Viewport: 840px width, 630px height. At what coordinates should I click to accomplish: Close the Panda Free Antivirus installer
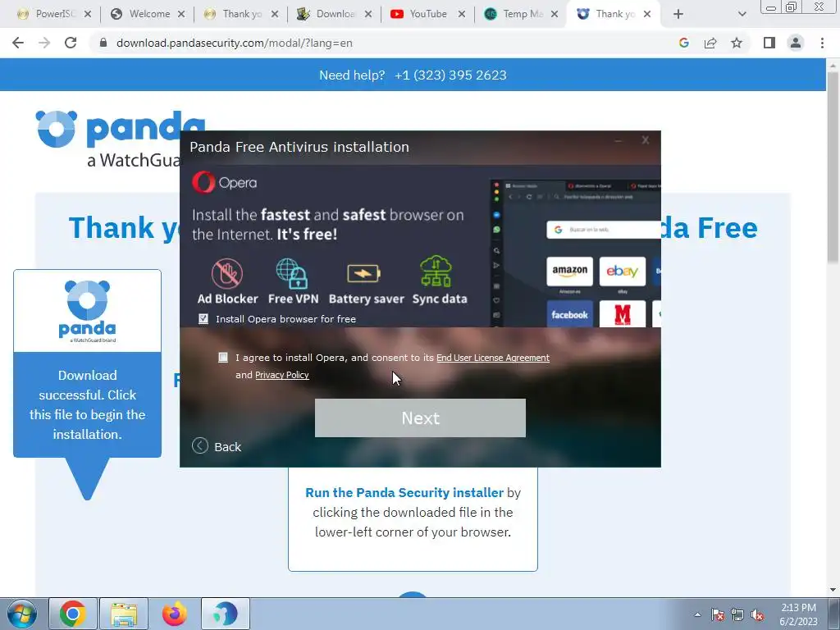tap(646, 139)
